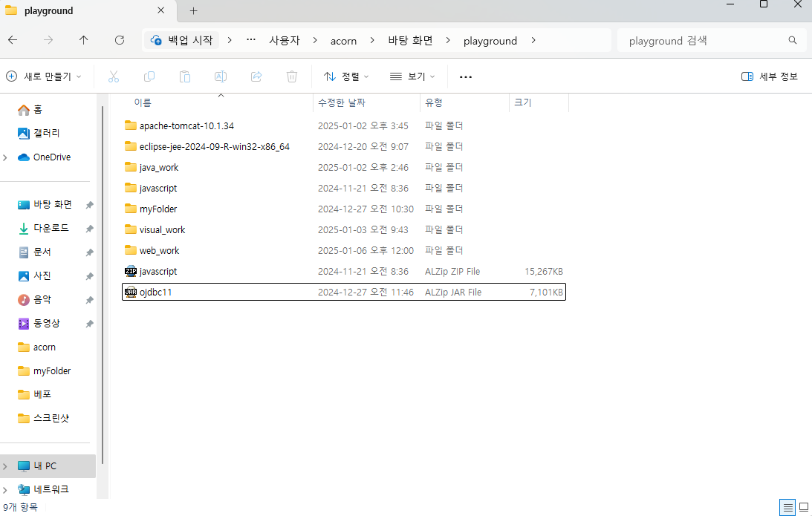Open 동영상 in the sidebar
The width and height of the screenshot is (812, 516).
click(39, 324)
